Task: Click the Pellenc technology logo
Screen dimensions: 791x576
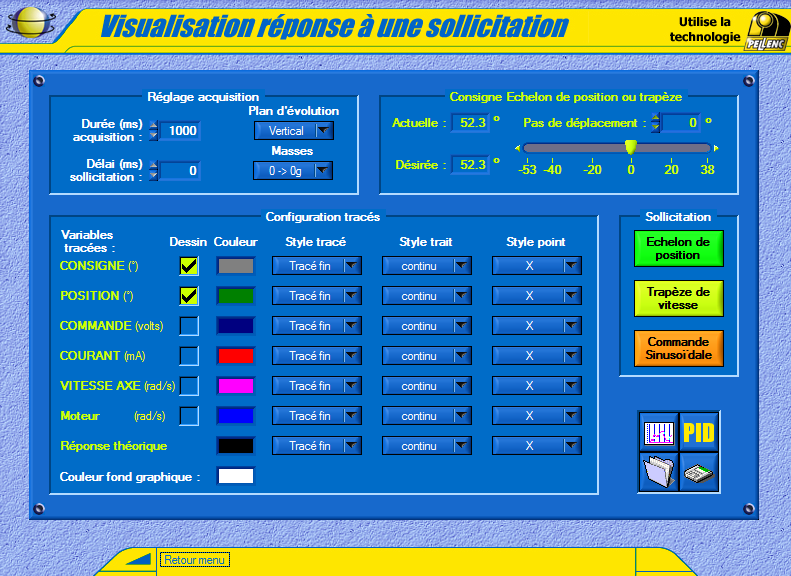Action: coord(767,31)
